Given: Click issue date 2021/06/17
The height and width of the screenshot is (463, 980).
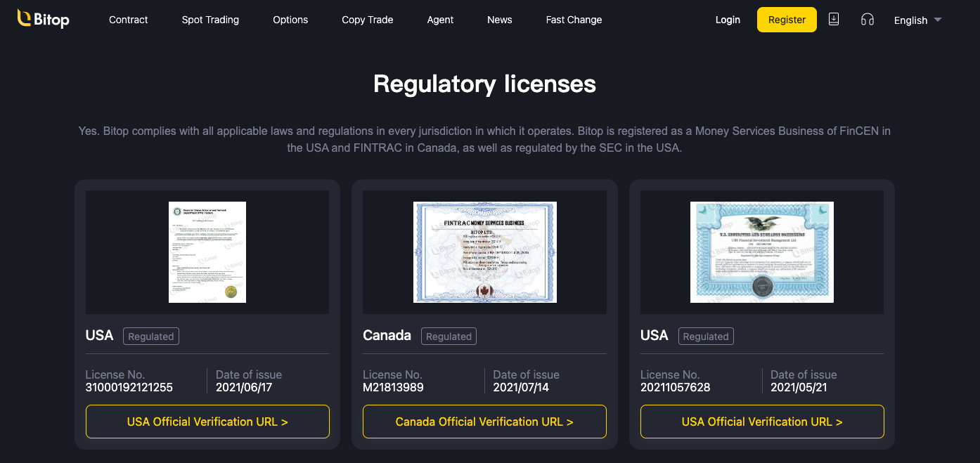Looking at the screenshot, I should (244, 387).
